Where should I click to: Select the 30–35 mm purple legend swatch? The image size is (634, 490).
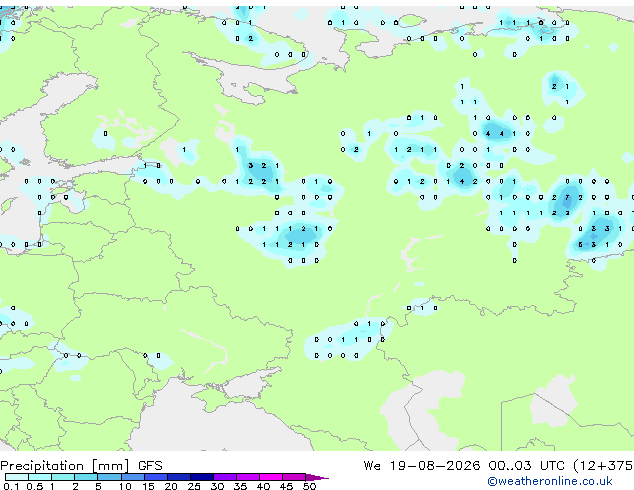(x=224, y=477)
